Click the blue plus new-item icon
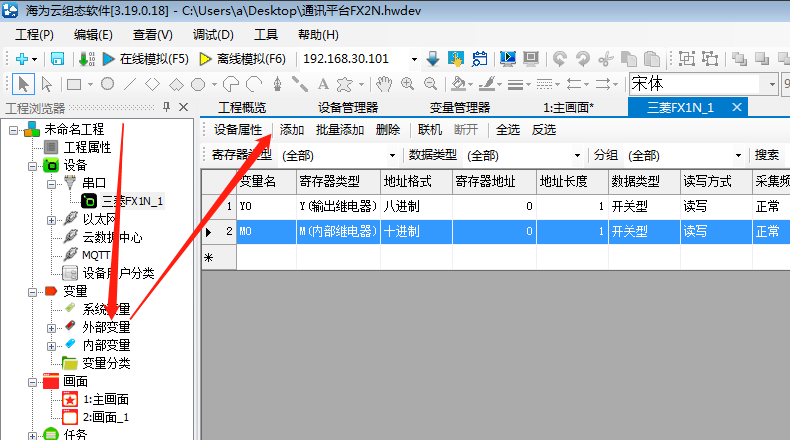 click(22, 59)
